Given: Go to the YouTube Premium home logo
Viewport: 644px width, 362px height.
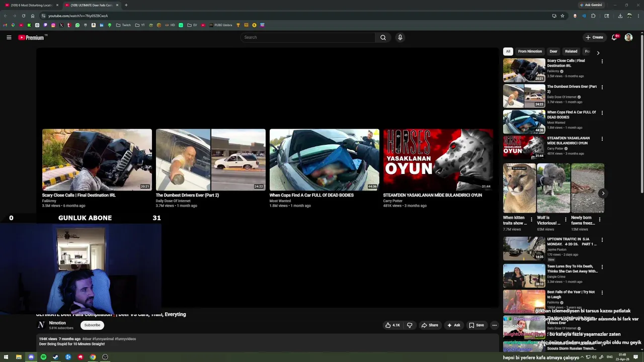Looking at the screenshot, I should 32,37.
